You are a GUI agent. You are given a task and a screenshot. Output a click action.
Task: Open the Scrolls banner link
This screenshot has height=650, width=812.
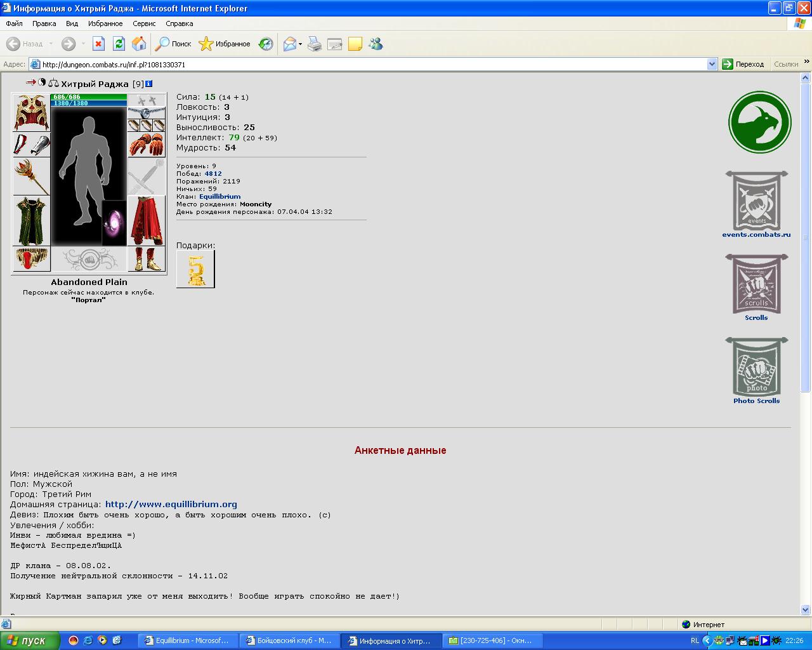757,284
